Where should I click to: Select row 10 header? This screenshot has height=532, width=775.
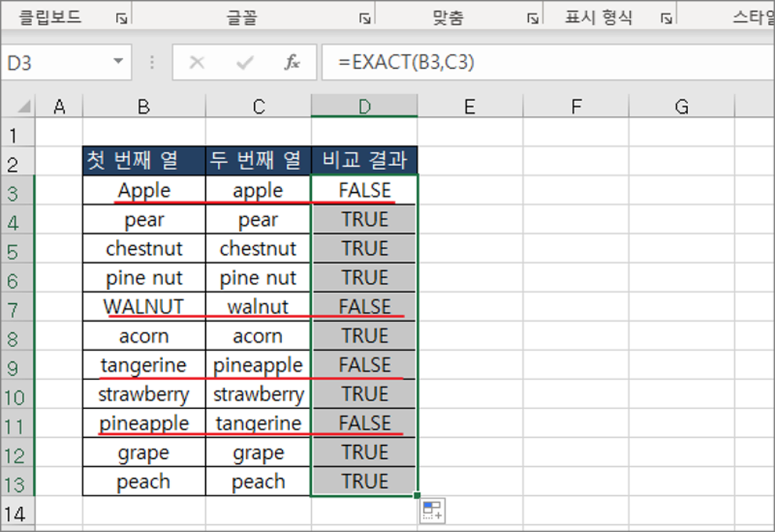[x=17, y=394]
